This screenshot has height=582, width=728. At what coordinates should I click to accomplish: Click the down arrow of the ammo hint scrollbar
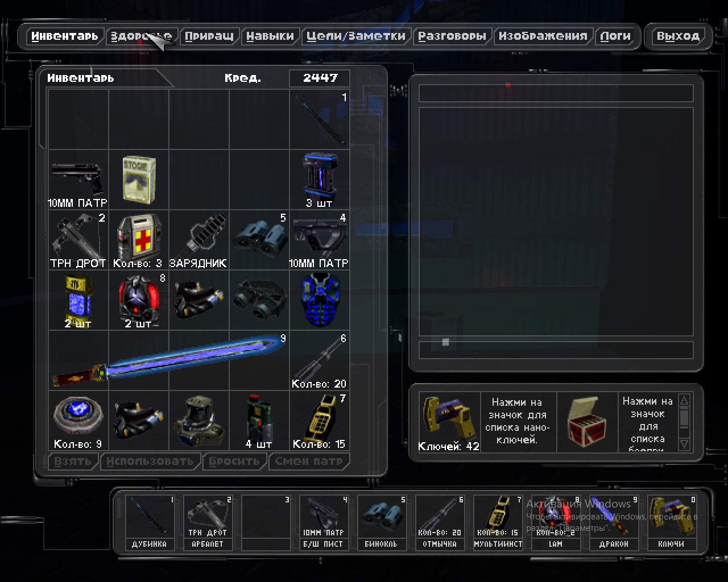[684, 444]
